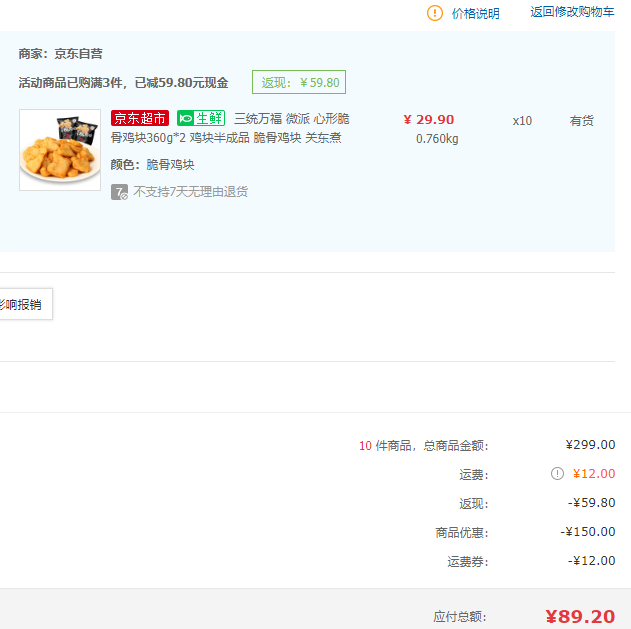Click the total goods amount ¥299.00
Screen dimensions: 631x629
click(x=590, y=445)
